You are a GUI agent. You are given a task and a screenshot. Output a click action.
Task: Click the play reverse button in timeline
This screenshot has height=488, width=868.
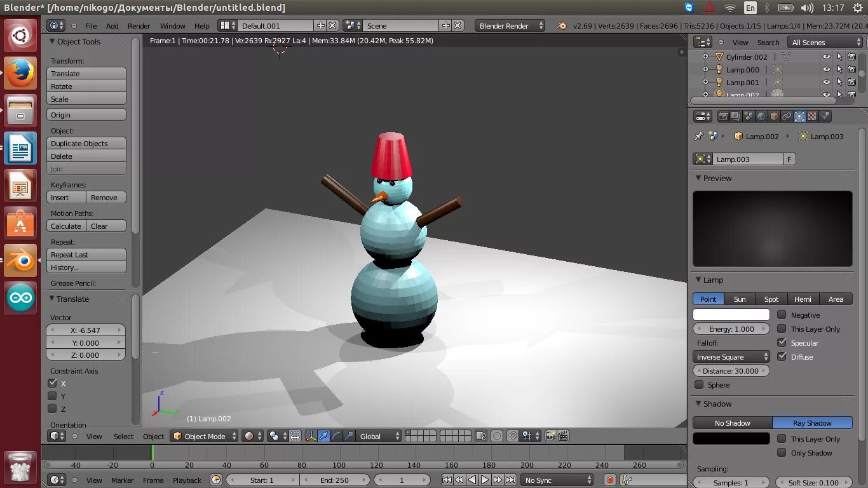point(472,480)
